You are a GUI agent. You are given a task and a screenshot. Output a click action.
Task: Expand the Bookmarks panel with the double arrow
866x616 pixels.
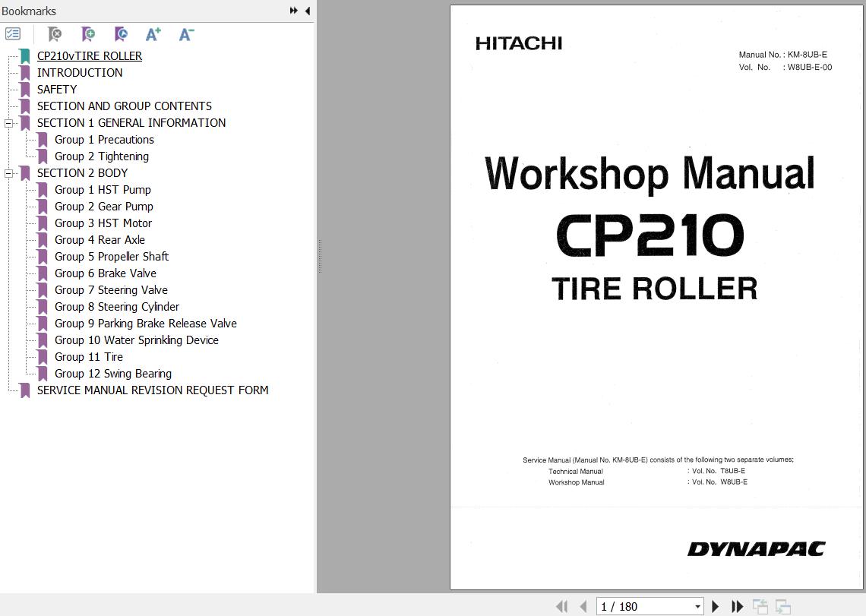(294, 11)
